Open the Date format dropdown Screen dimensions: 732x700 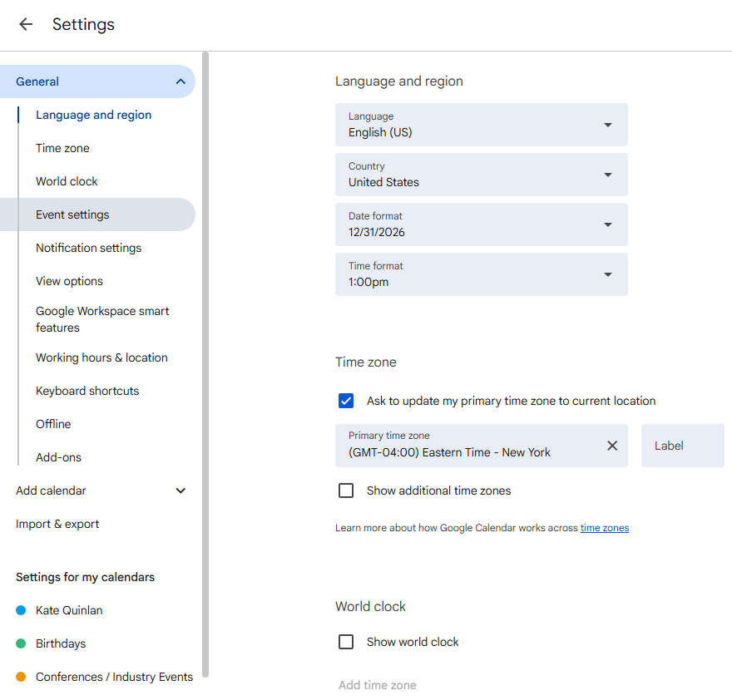pos(482,224)
